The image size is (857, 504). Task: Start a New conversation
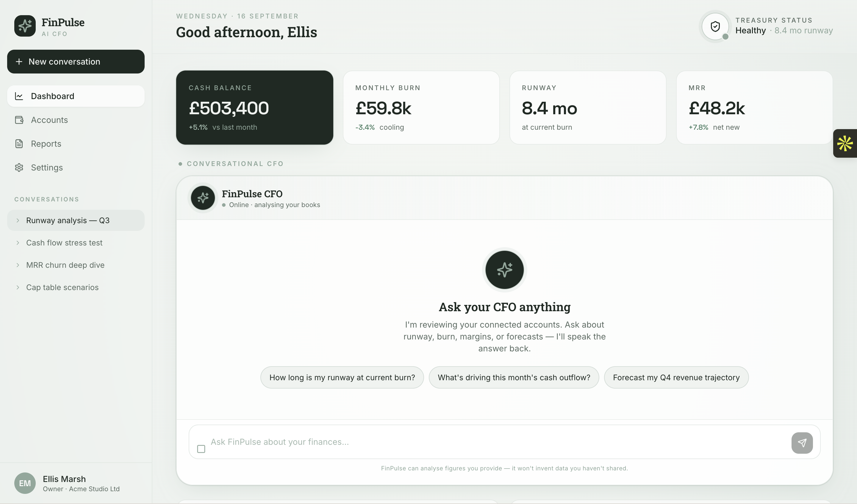[76, 62]
